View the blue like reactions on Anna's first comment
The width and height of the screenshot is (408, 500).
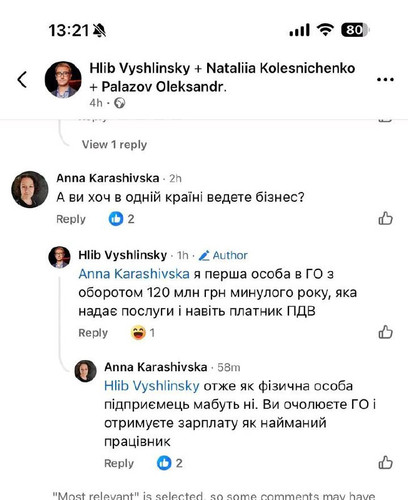pyautogui.click(x=121, y=219)
